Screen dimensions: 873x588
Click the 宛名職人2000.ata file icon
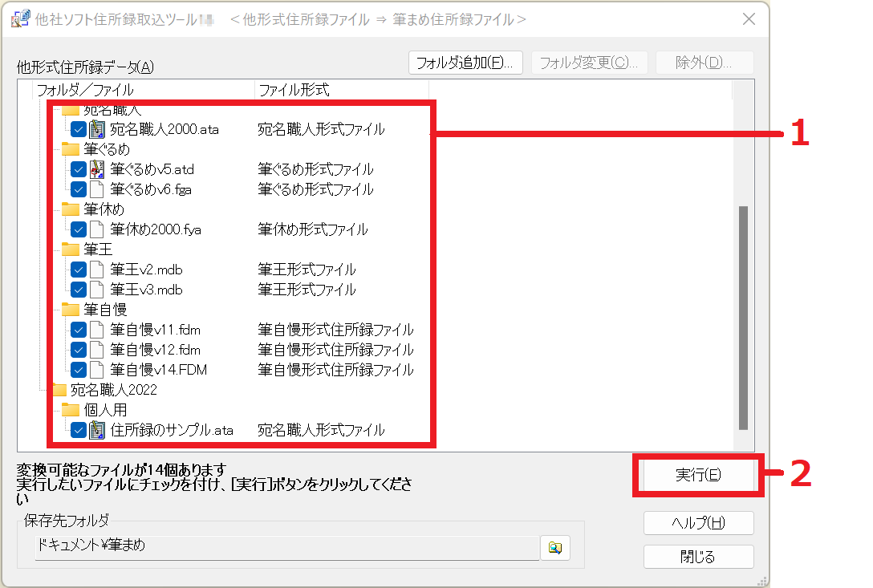coord(97,129)
